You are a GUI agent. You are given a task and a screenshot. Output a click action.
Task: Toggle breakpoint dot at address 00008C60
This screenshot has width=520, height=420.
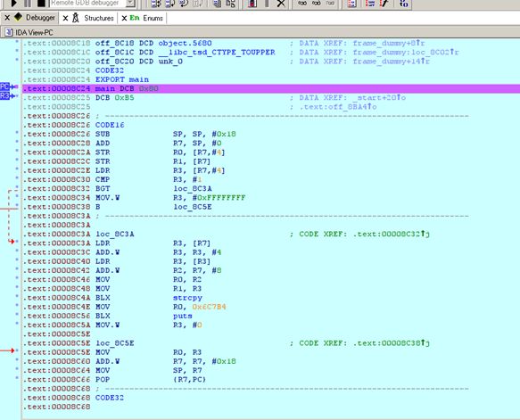(x=17, y=359)
